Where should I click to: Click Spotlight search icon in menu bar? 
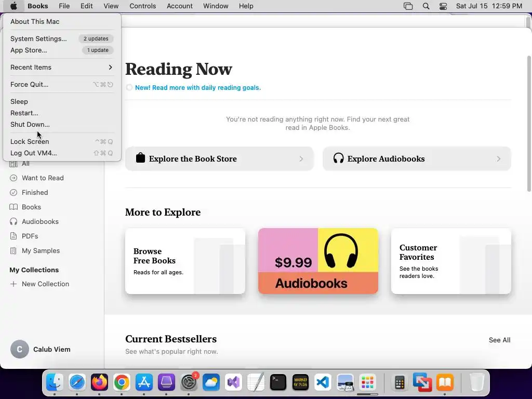point(426,6)
